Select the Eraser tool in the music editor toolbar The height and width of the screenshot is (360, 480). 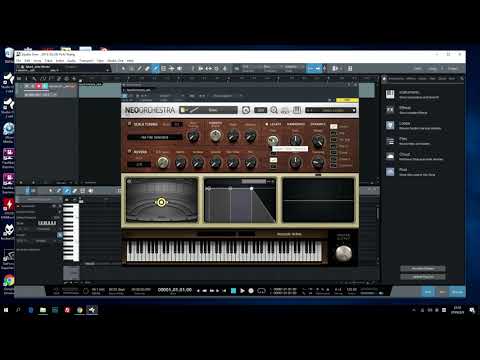(x=75, y=191)
